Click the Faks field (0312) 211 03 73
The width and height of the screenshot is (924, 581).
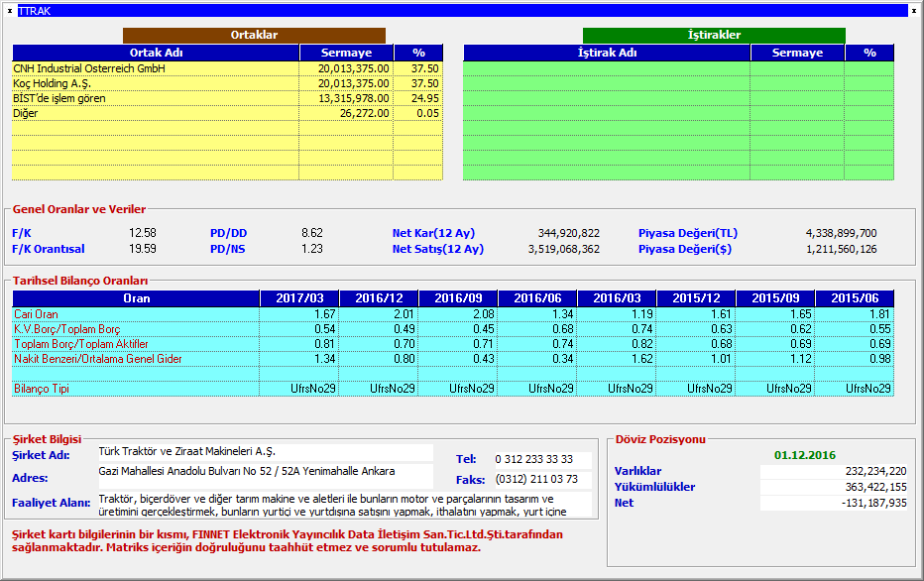click(x=542, y=480)
